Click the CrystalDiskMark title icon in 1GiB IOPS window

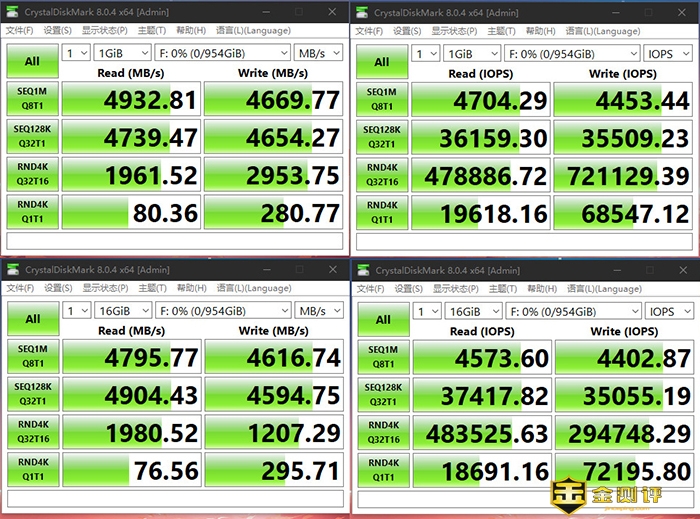tap(362, 12)
